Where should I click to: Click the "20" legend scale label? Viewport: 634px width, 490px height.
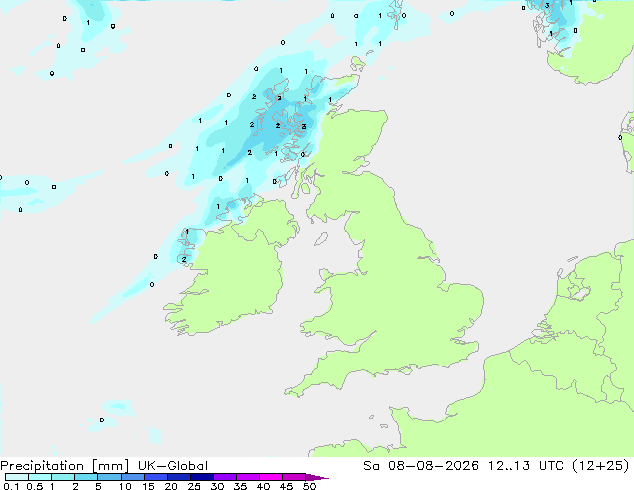171,486
